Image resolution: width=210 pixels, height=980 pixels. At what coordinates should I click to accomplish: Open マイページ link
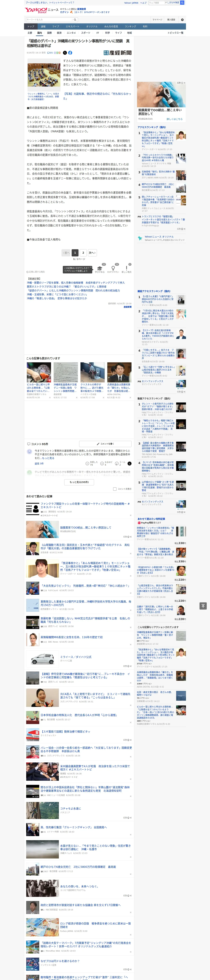coord(157,19)
